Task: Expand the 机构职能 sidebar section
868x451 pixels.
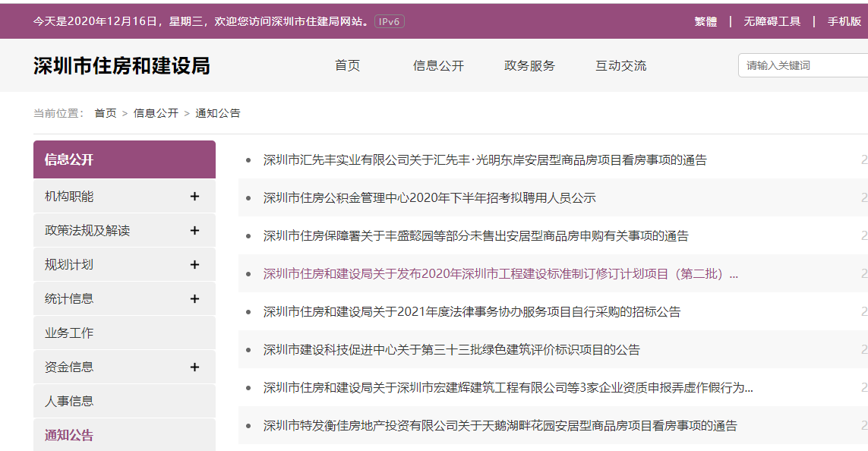Action: click(x=196, y=195)
